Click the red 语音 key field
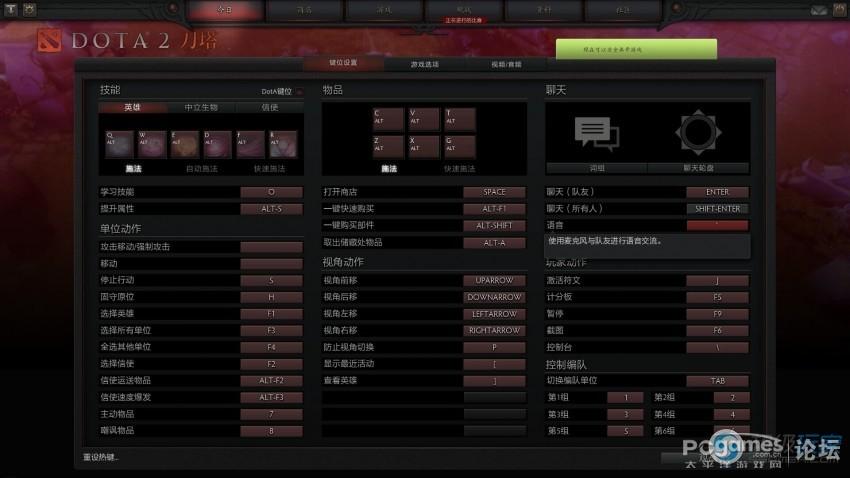850x478 pixels. point(718,225)
